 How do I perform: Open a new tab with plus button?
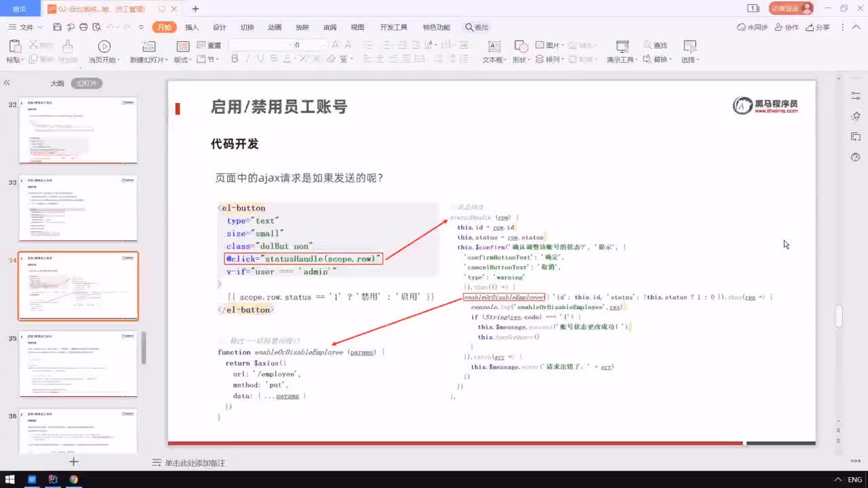coord(195,9)
